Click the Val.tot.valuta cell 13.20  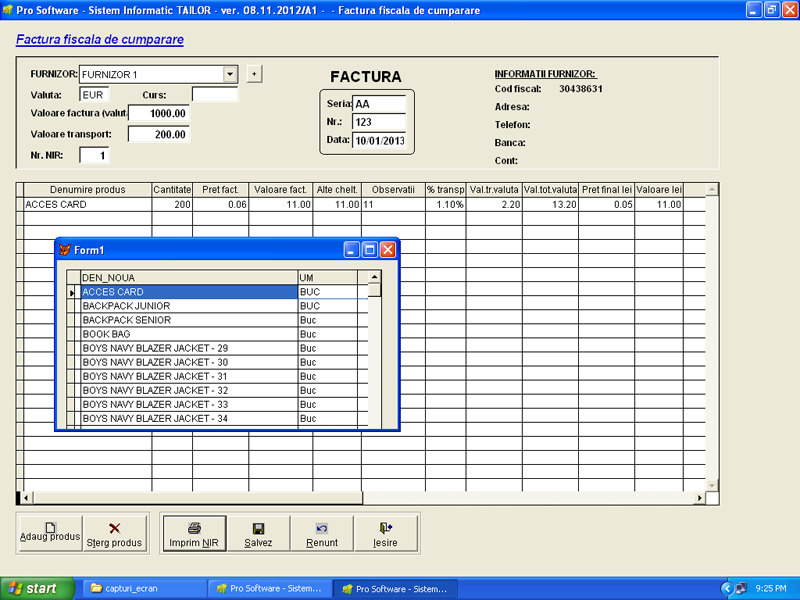(x=550, y=205)
